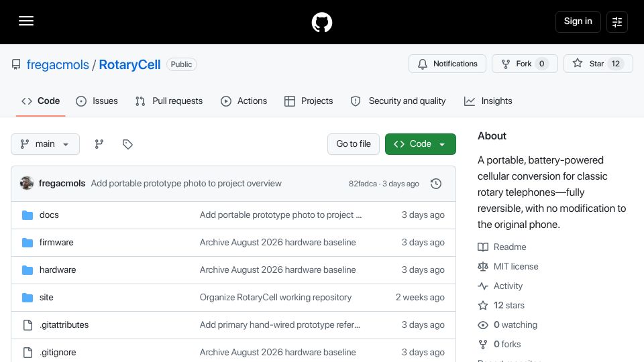Screen dimensions: 644x362
Task: Open the Pull requests tab
Action: (169, 101)
